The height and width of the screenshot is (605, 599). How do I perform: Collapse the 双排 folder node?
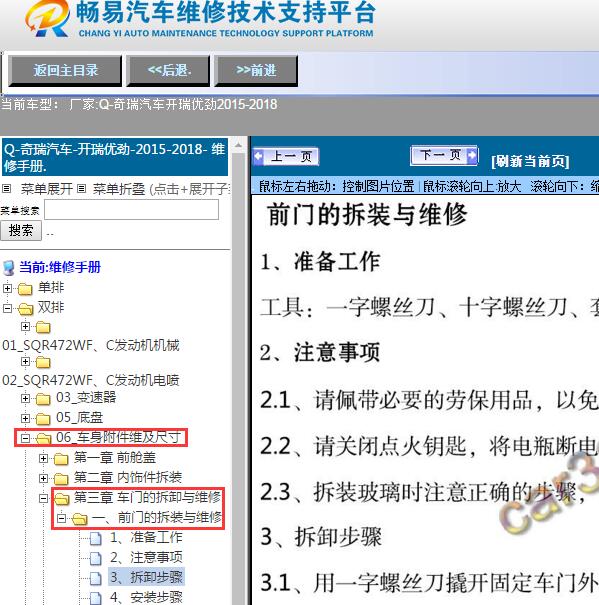7,308
